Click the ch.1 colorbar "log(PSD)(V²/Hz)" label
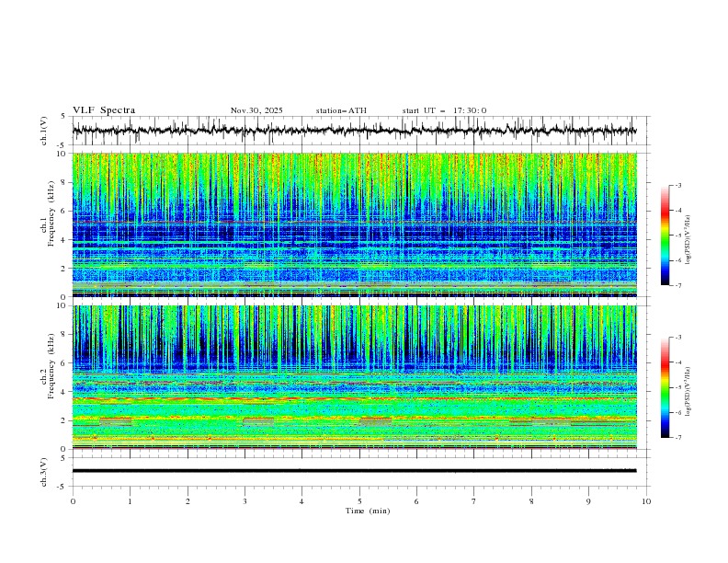The image size is (728, 563). tap(688, 240)
